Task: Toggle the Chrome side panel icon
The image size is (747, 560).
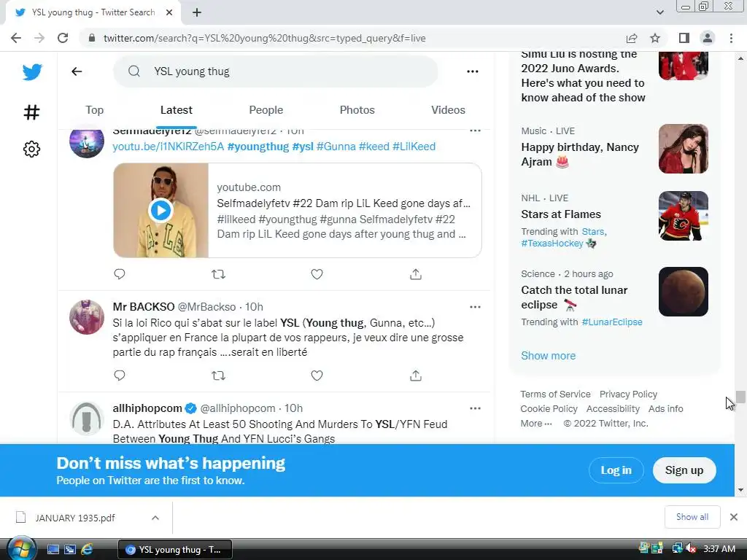Action: (684, 38)
